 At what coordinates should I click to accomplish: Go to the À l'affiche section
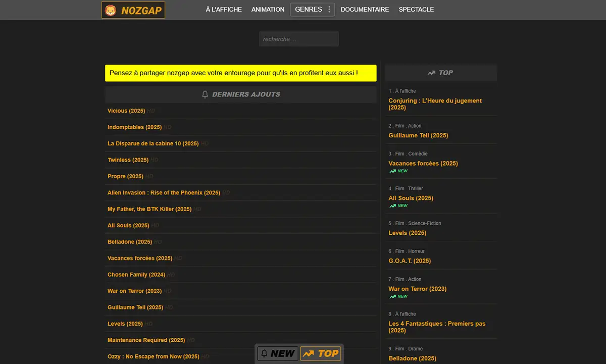click(x=224, y=10)
